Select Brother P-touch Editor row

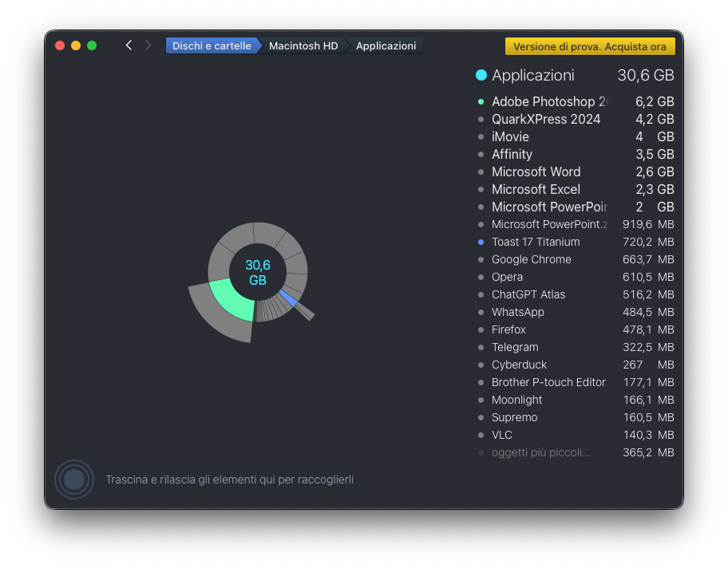pos(576,382)
